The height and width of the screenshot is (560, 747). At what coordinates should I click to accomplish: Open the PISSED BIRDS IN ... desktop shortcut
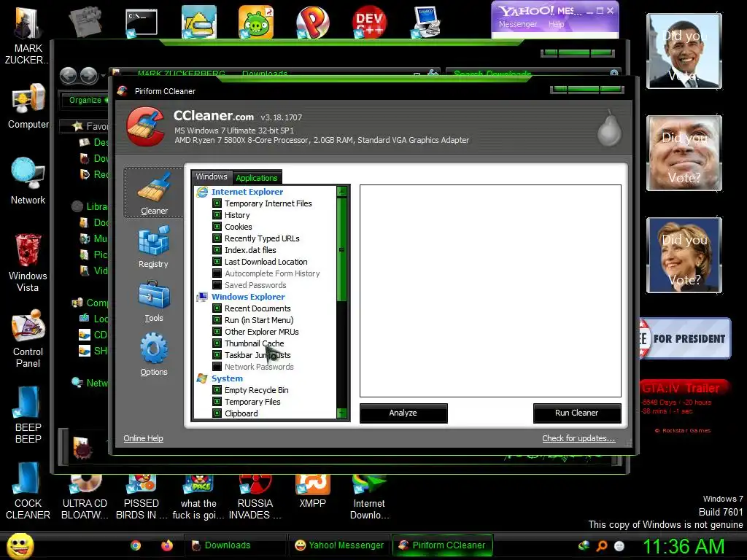(142, 497)
